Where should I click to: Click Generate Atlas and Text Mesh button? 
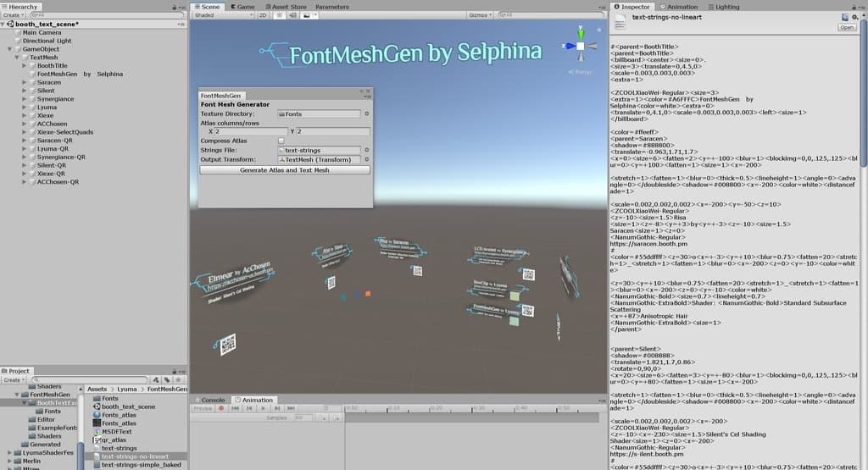(285, 170)
